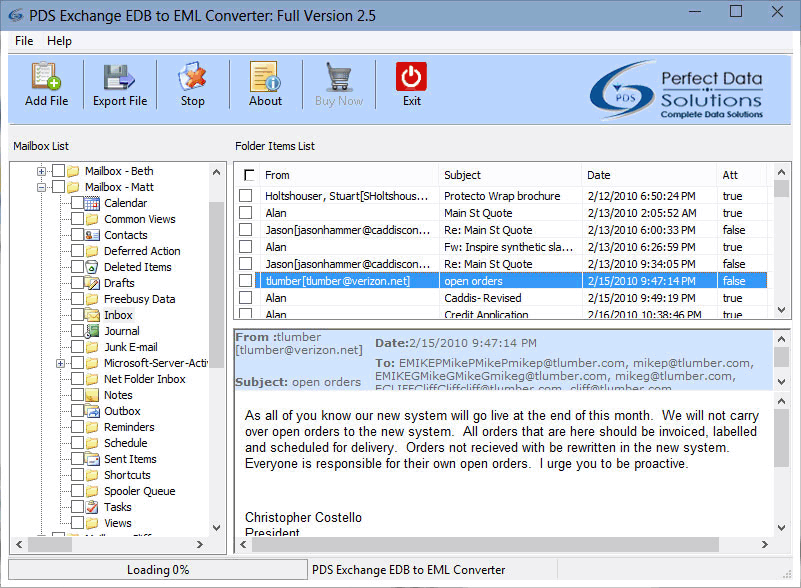
Task: Select the Sent Items folder icon
Action: 92,459
